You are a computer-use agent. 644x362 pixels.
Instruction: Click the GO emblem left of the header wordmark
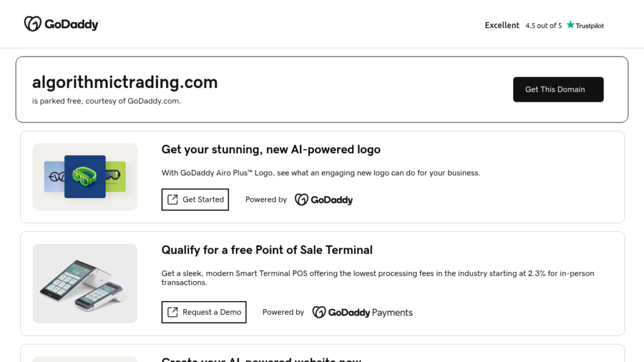pyautogui.click(x=31, y=23)
